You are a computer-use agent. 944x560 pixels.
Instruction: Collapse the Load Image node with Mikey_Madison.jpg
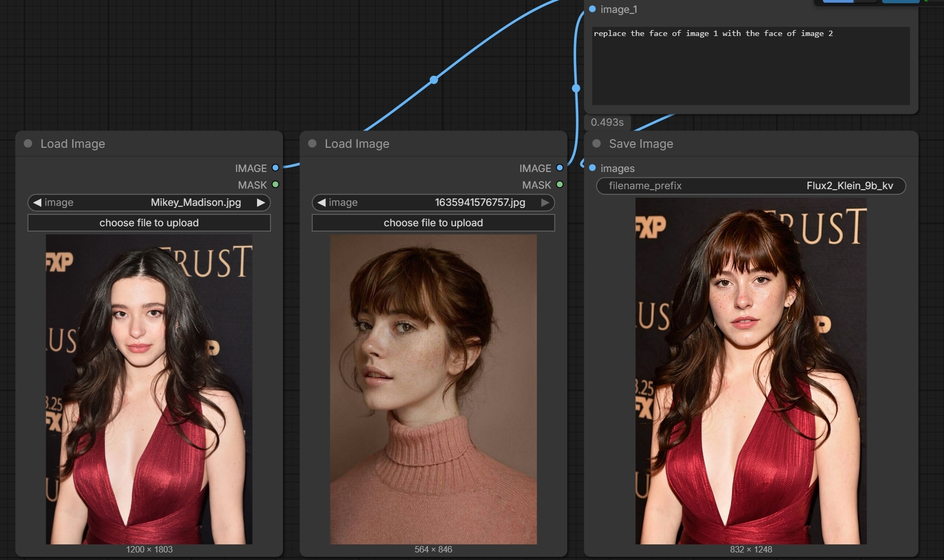[x=29, y=143]
